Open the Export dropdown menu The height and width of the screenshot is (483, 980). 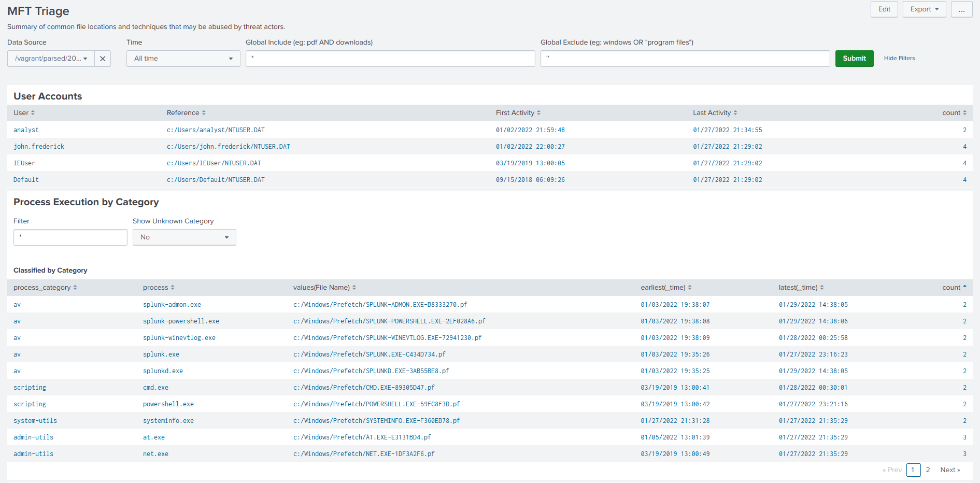pos(924,9)
